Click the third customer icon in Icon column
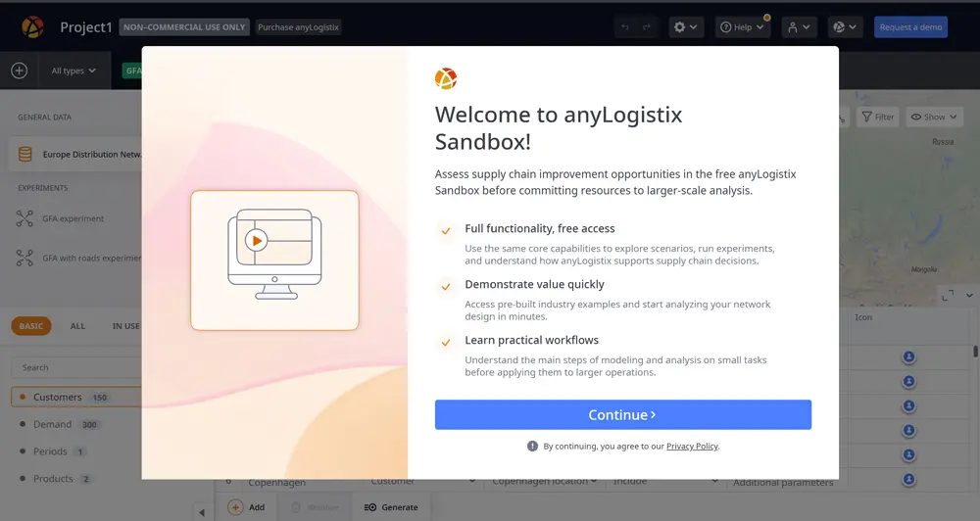This screenshot has width=980, height=521. click(x=908, y=406)
